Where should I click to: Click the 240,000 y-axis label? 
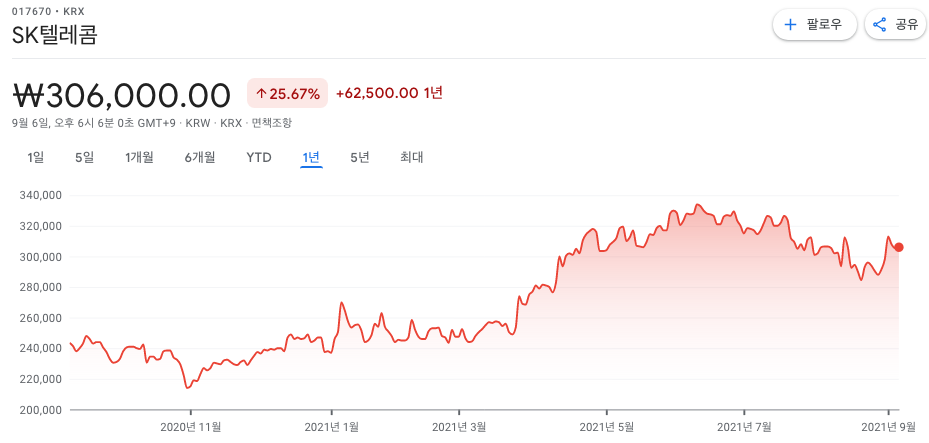pos(43,348)
